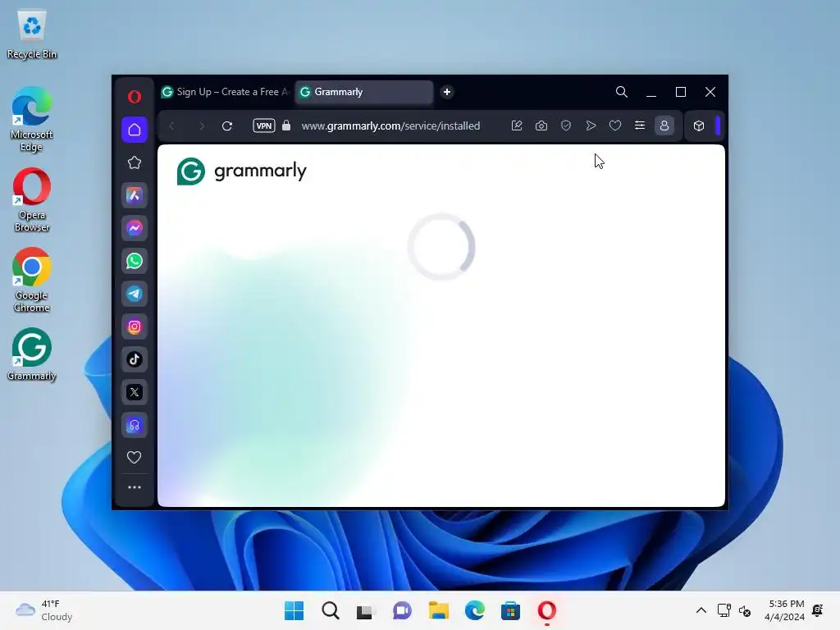
Task: Open ad blocker shield icon
Action: click(566, 126)
